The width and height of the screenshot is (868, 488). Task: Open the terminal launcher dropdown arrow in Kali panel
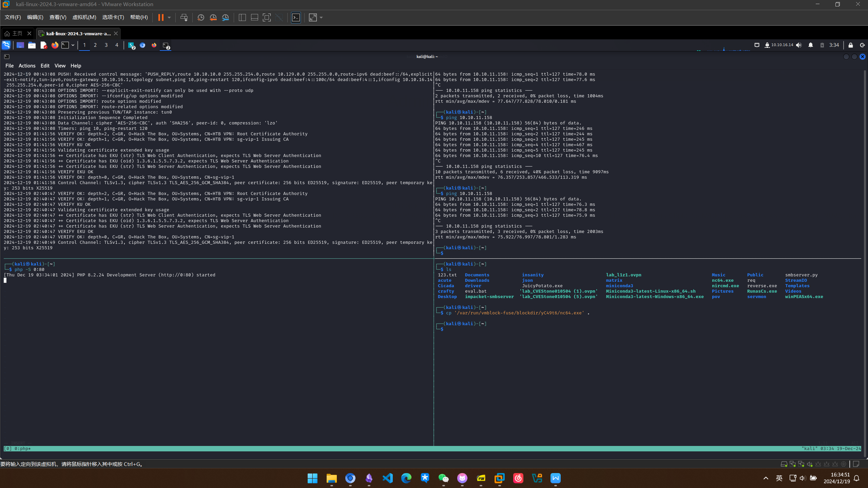coord(73,45)
